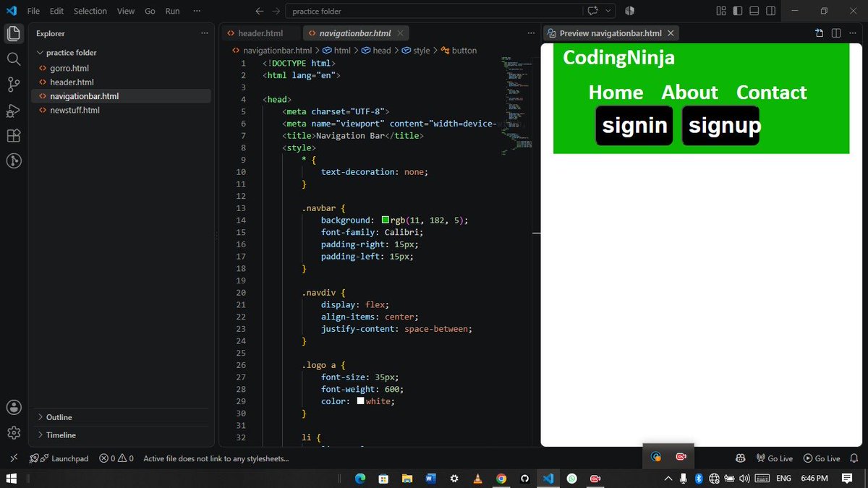Click the agent sessions icon in title bar
Image resolution: width=868 pixels, height=488 pixels.
[x=629, y=11]
